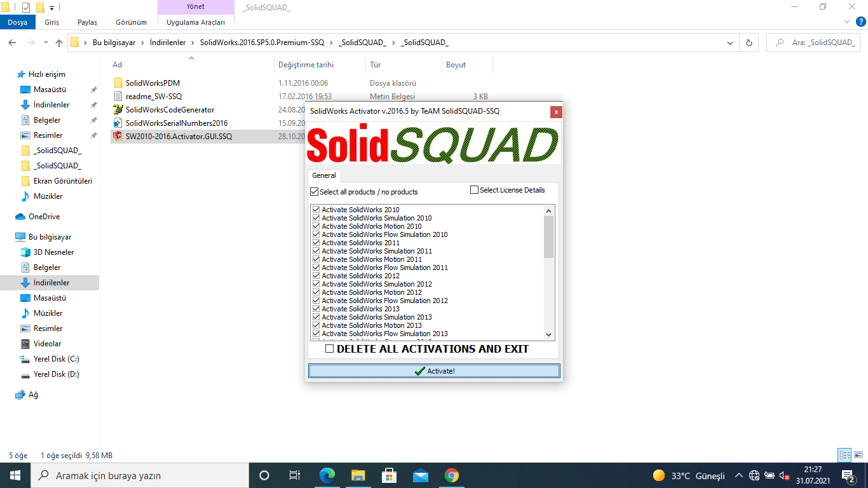Image resolution: width=868 pixels, height=488 pixels.
Task: Collapse the ribbon chevron
Action: pos(846,22)
